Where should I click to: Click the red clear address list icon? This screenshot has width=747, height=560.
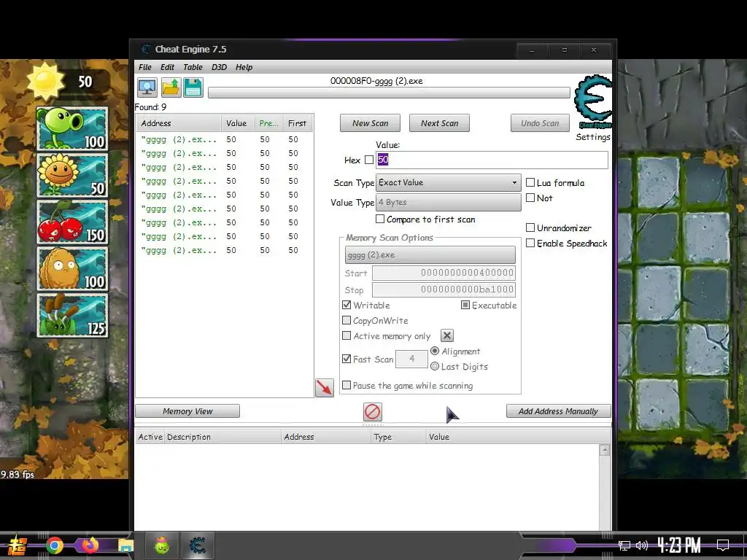coord(373,412)
